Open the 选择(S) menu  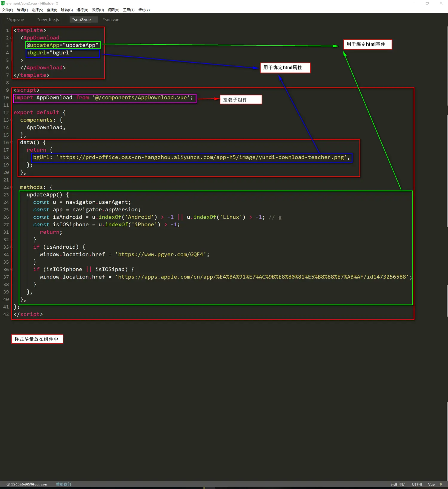point(37,10)
